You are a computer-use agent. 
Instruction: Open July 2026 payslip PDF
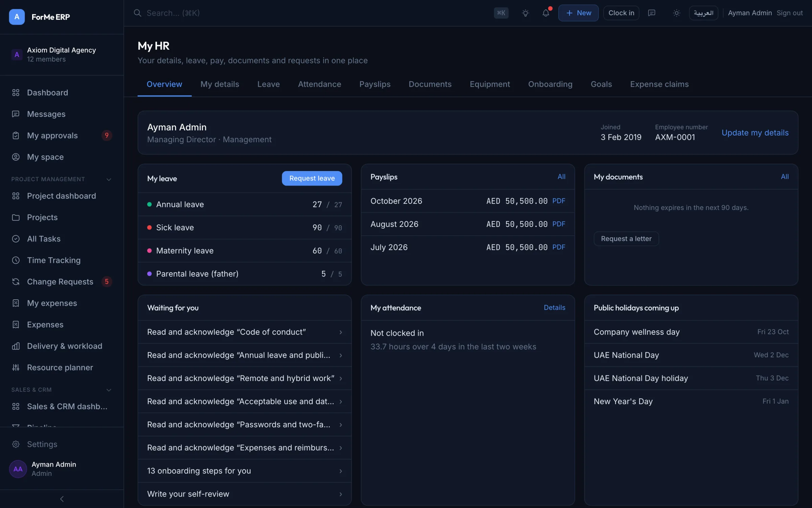tap(559, 247)
